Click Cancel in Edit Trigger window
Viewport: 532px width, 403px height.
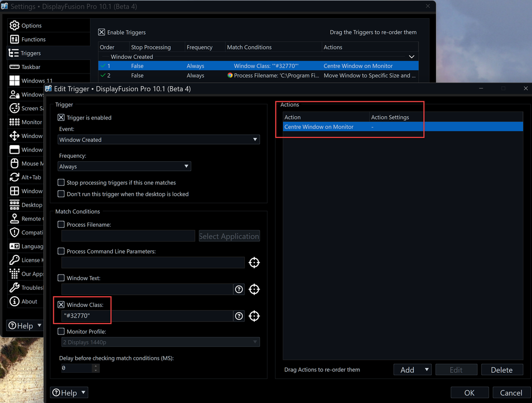click(511, 393)
